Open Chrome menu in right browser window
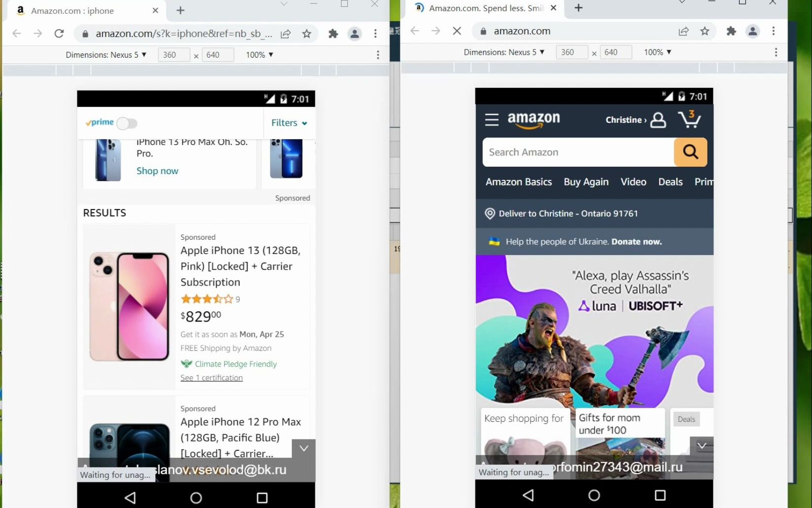 pos(774,31)
